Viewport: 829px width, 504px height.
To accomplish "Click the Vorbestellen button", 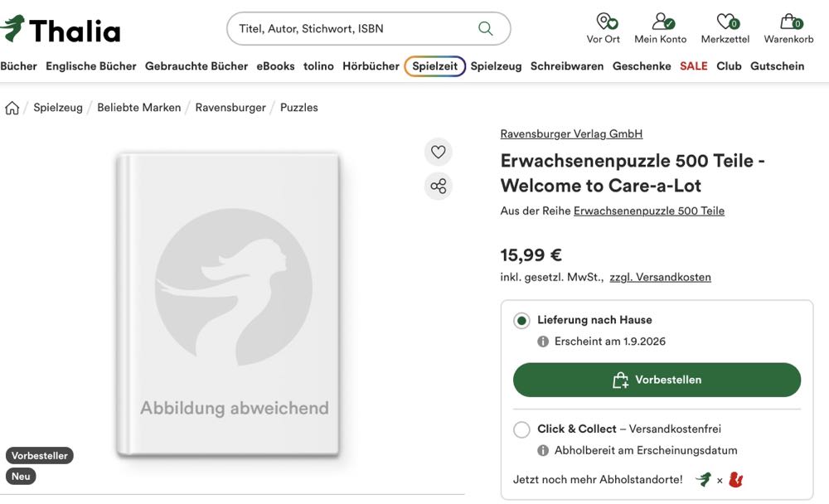I will (657, 380).
